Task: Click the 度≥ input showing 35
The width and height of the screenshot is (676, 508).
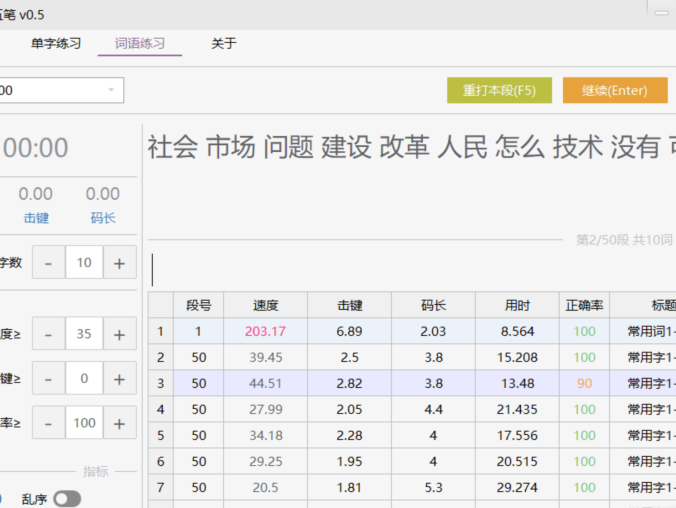Action: [84, 334]
